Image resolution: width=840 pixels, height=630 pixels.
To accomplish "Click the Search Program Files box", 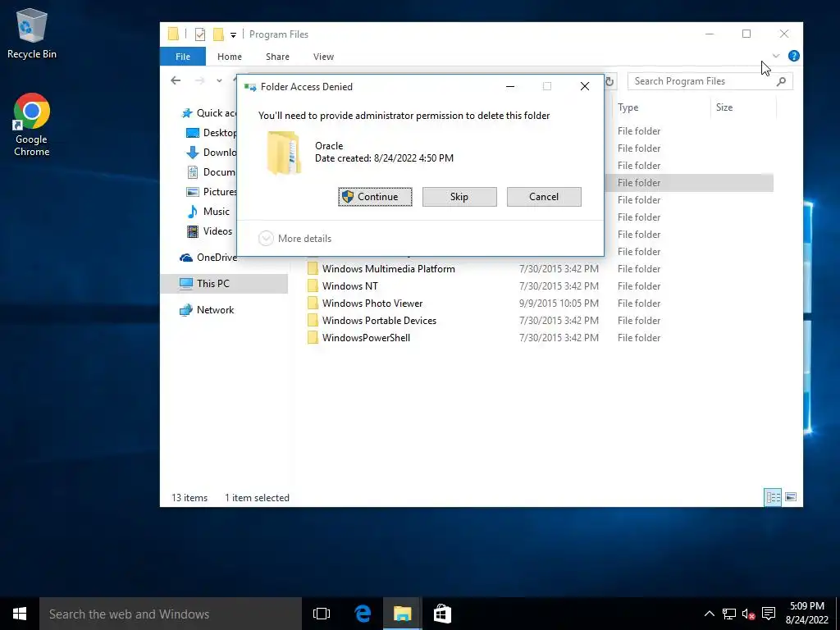I will click(x=710, y=81).
